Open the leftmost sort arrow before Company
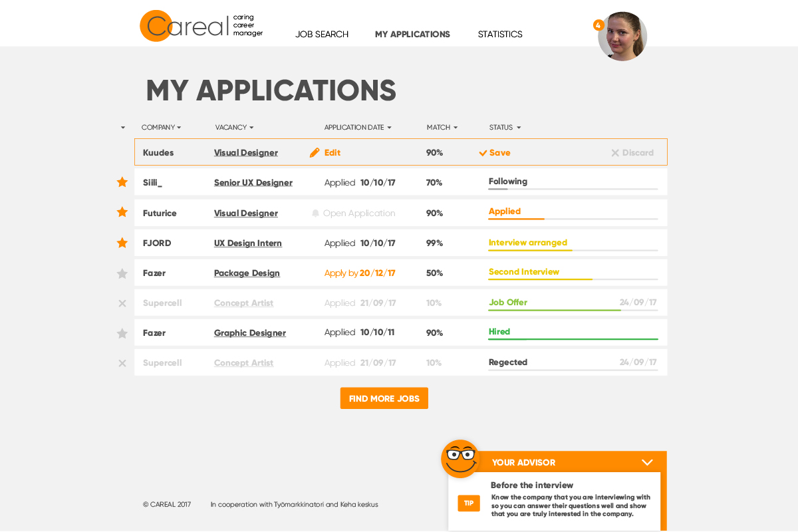This screenshot has width=798, height=532. click(x=123, y=128)
